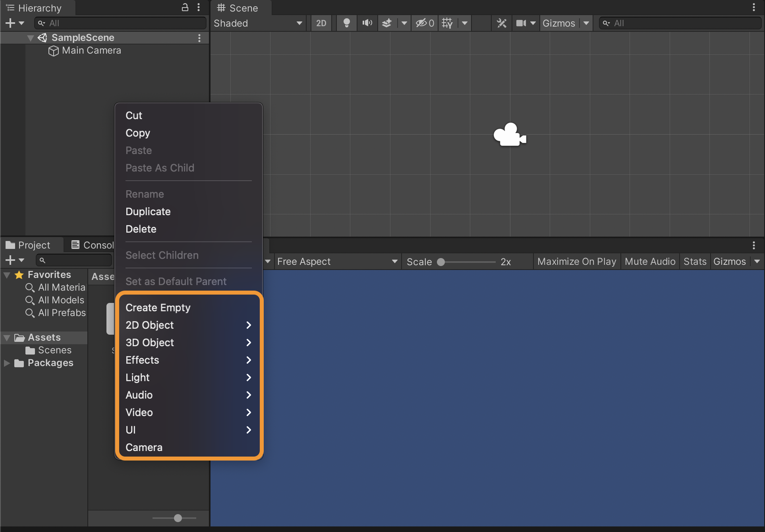Expand 2D Object submenu arrow
Screen dimensions: 765x532
click(249, 325)
